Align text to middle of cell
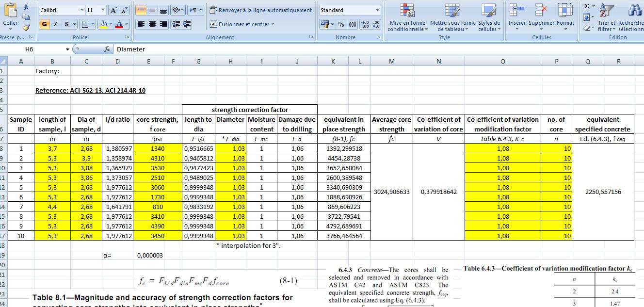Image resolution: width=644 pixels, height=307 pixels. click(152, 10)
